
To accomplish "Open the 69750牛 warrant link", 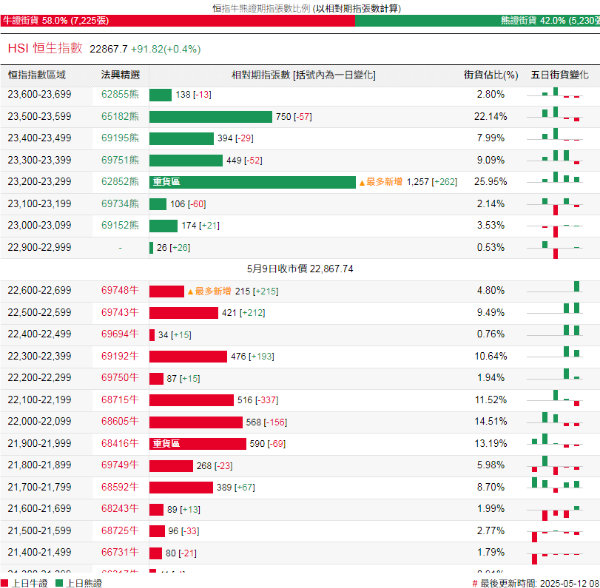I will click(x=120, y=378).
